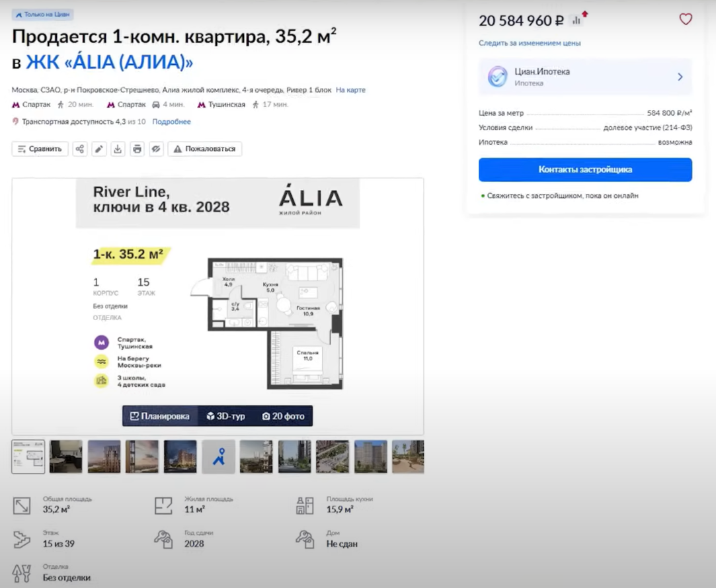Click the purple metro icon in floor plan
716x588 pixels.
pos(101,342)
